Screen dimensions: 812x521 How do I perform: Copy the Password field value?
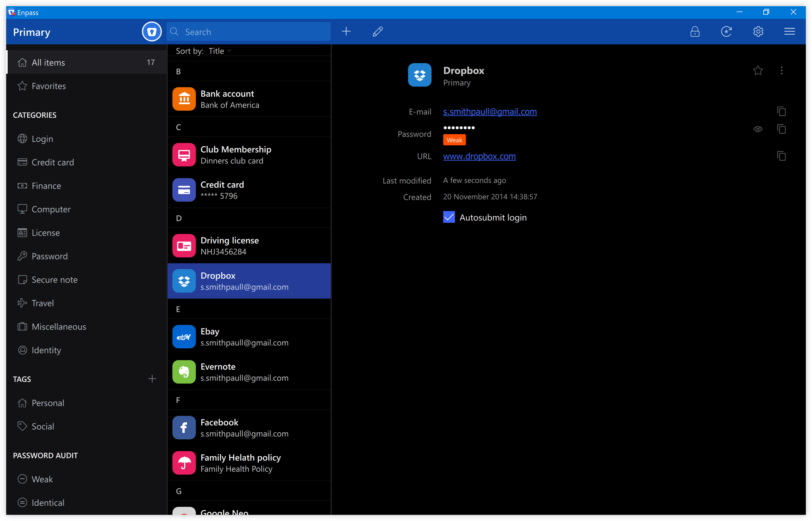click(782, 129)
